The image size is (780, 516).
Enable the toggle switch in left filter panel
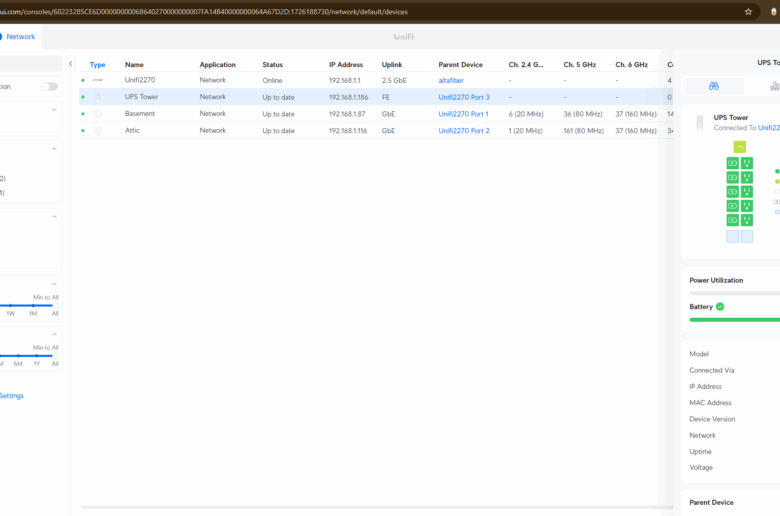tap(49, 87)
